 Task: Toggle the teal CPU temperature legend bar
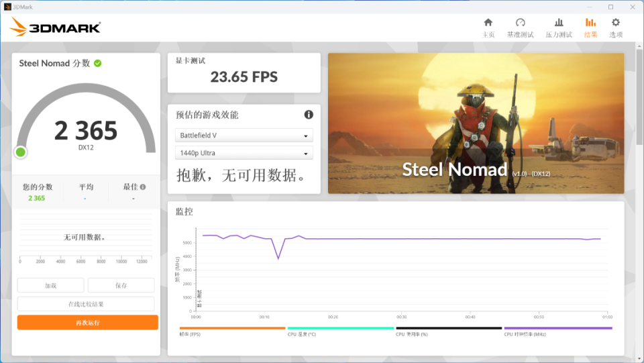[x=341, y=328]
